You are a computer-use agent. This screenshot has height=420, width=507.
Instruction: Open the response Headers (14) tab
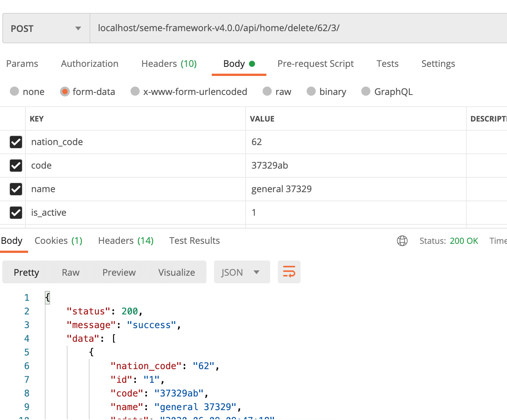126,241
